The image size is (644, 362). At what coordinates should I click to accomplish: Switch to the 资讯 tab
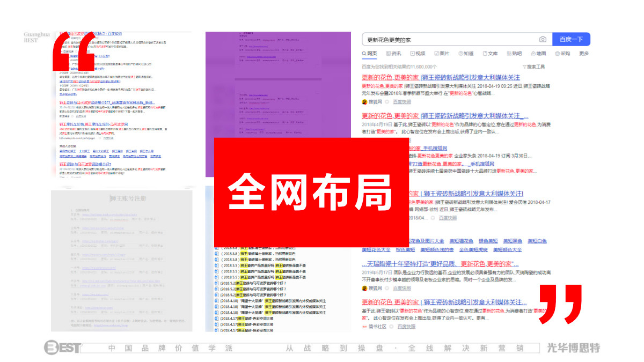point(393,54)
